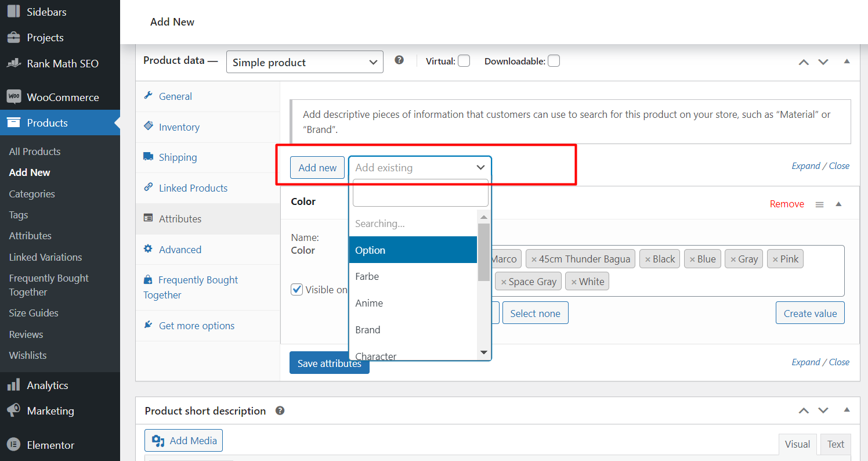Uncheck Visible on product page checkbox

(296, 289)
